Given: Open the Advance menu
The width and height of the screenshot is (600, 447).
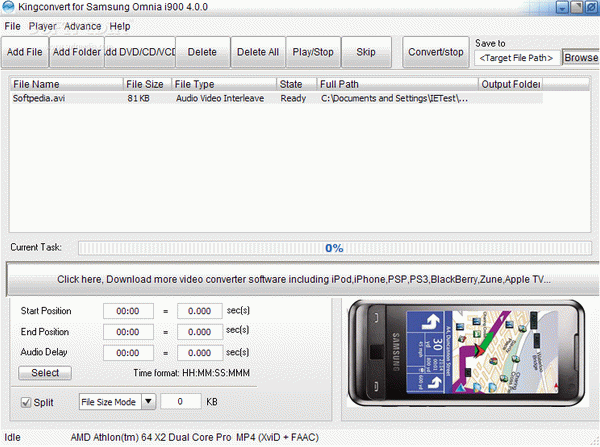Looking at the screenshot, I should (83, 26).
